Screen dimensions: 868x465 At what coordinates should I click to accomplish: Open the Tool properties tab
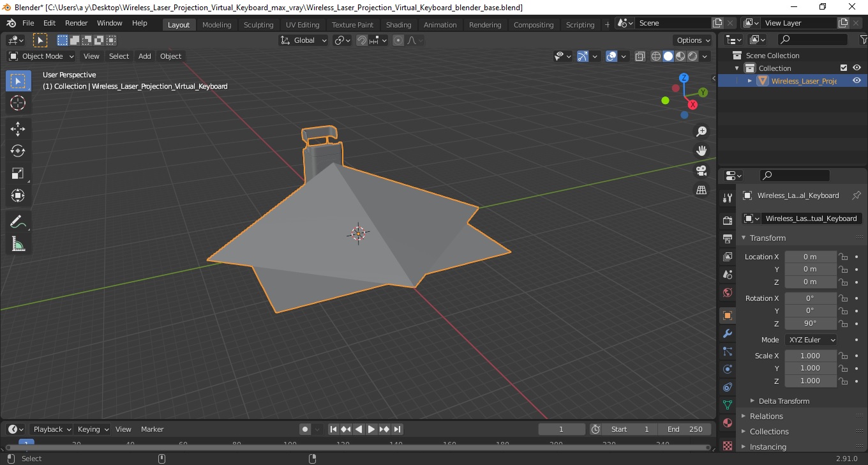click(x=727, y=197)
